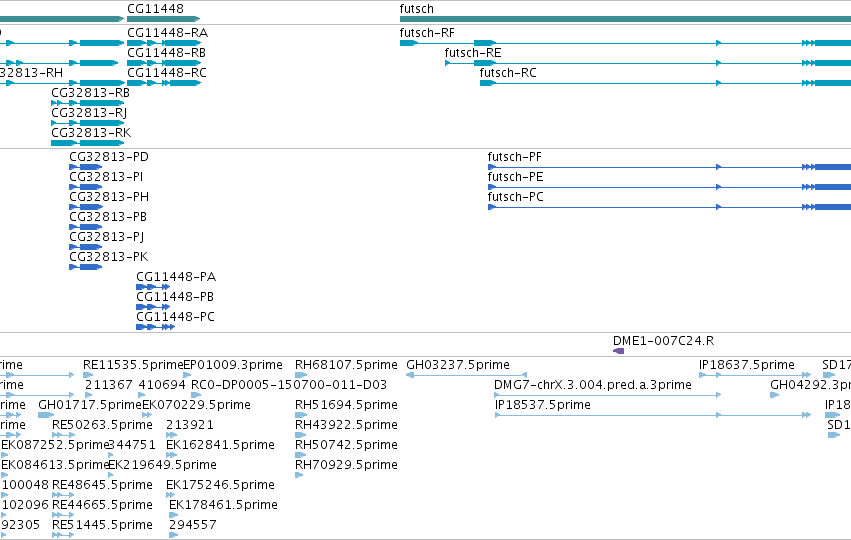
Task: Click the CG11448-RA transcript label
Action: coord(168,33)
